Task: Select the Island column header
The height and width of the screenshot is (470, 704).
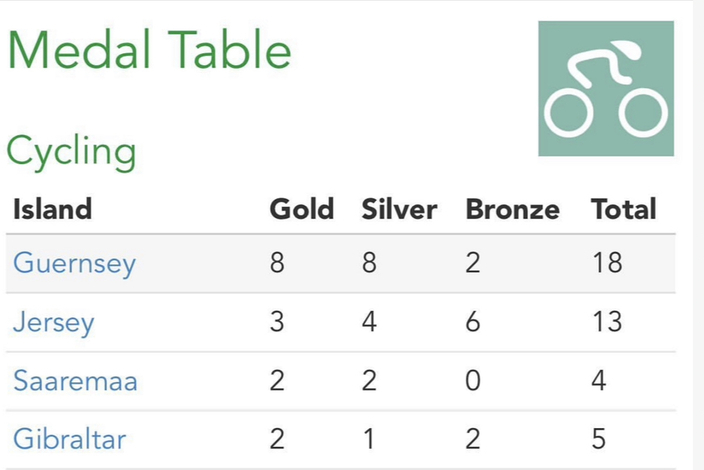Action: tap(53, 209)
